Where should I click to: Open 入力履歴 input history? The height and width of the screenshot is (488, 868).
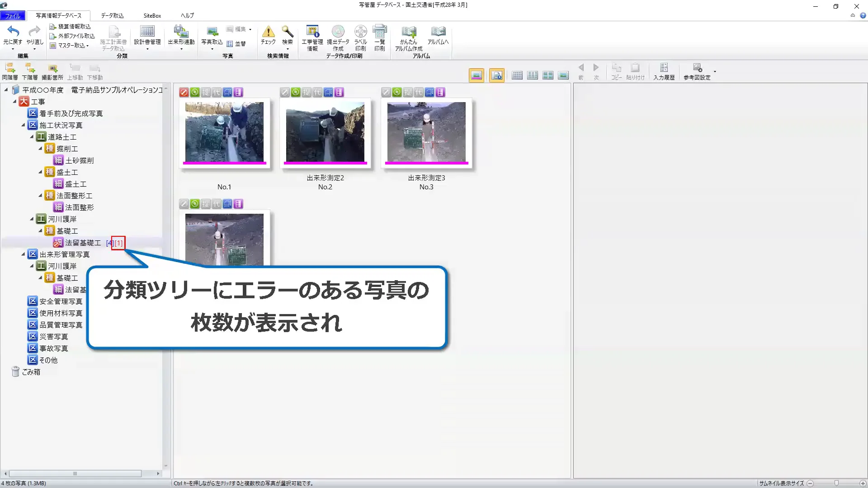(x=664, y=71)
